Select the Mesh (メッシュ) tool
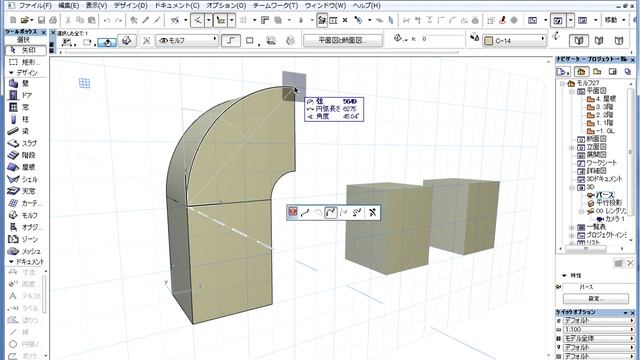This screenshot has height=360, width=640. tap(24, 251)
